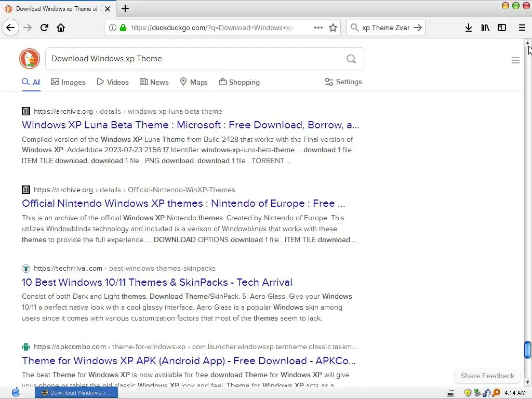Click the 4:14 AM taskbar clock
Image resolution: width=532 pixels, height=399 pixels.
[515, 393]
